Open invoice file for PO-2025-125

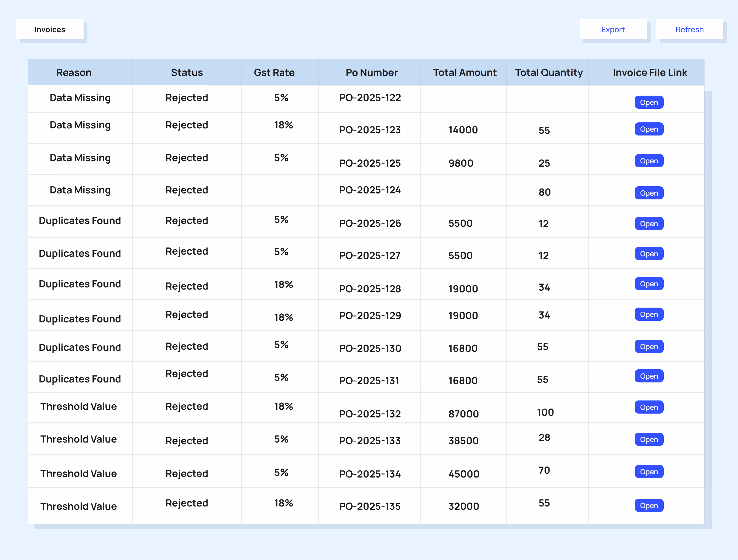pyautogui.click(x=649, y=161)
